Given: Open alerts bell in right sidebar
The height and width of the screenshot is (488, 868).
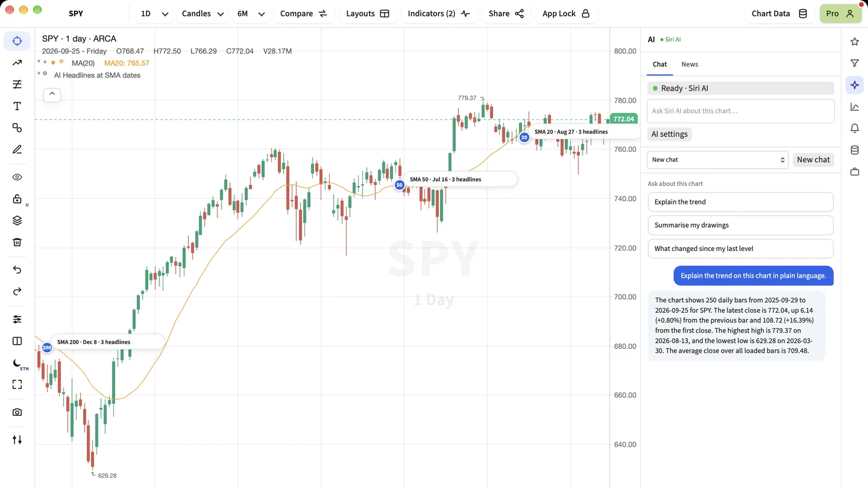Looking at the screenshot, I should pos(854,129).
